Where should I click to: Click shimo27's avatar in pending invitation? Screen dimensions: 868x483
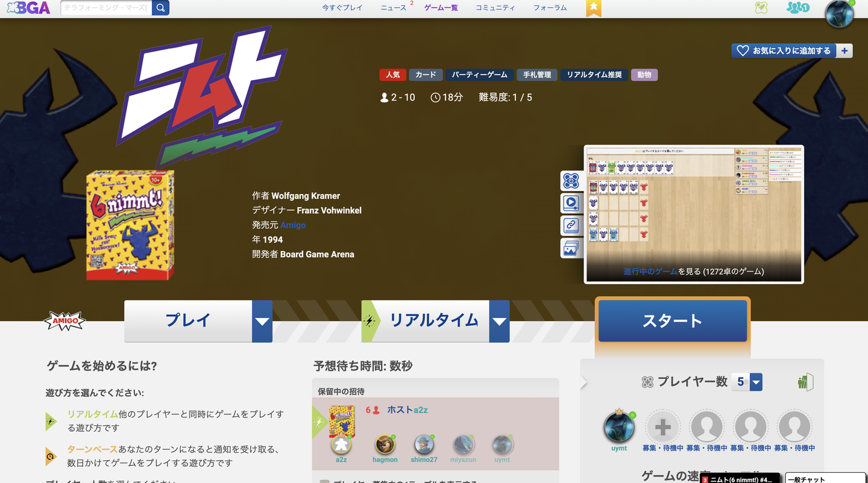pos(424,444)
